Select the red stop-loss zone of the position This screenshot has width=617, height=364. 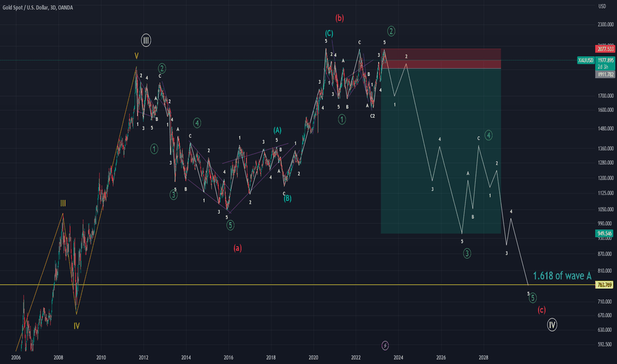click(441, 58)
